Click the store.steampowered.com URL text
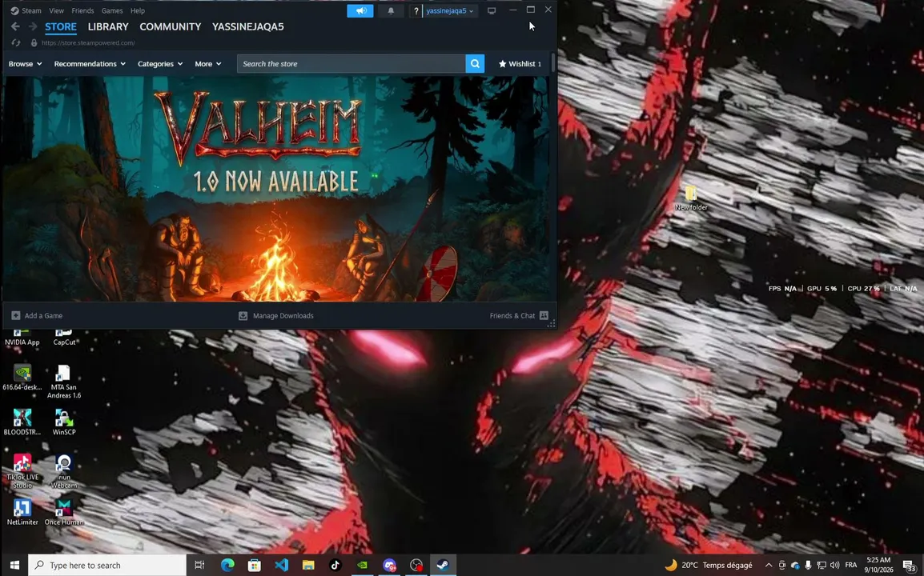The image size is (924, 576). 88,43
